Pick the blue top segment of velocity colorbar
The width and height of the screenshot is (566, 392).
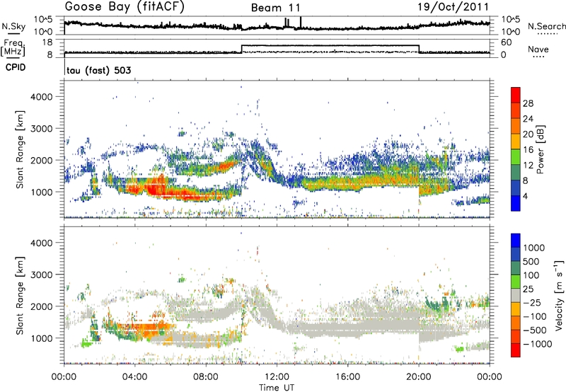pos(516,241)
